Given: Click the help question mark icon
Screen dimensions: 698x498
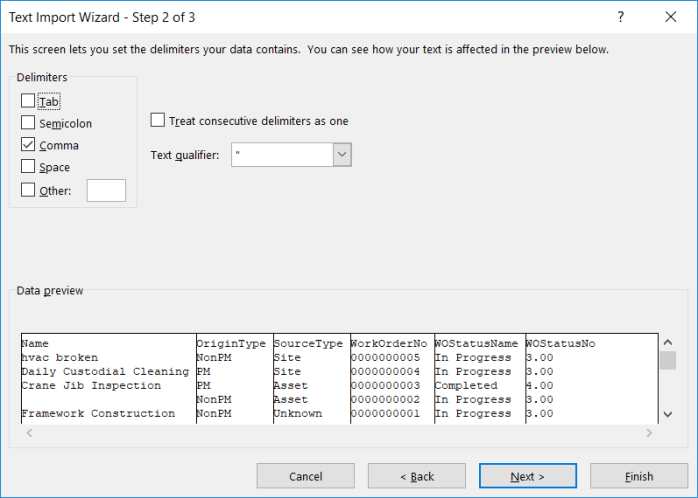Looking at the screenshot, I should 621,17.
